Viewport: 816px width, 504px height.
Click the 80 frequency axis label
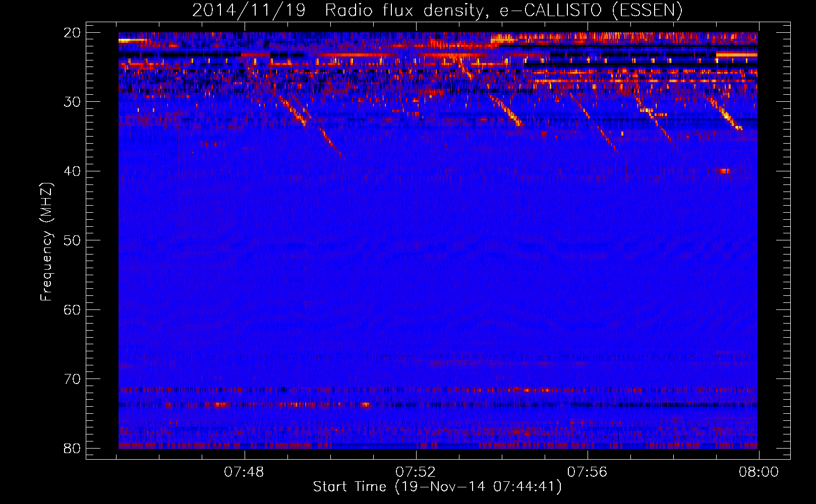[x=72, y=448]
